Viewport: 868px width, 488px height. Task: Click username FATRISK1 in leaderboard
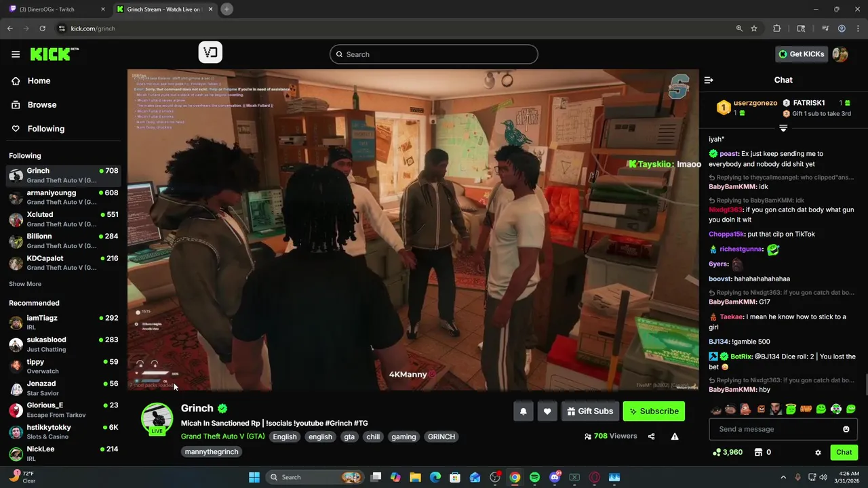point(809,103)
